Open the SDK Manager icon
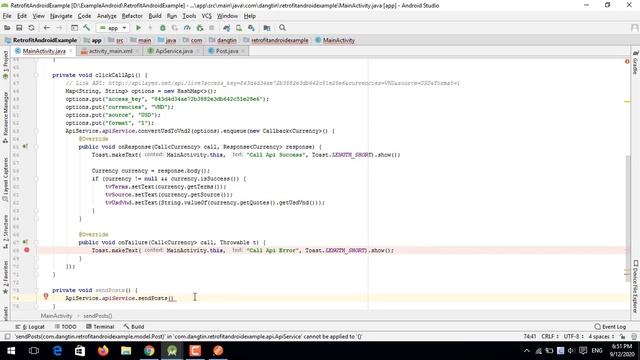 tap(251, 28)
